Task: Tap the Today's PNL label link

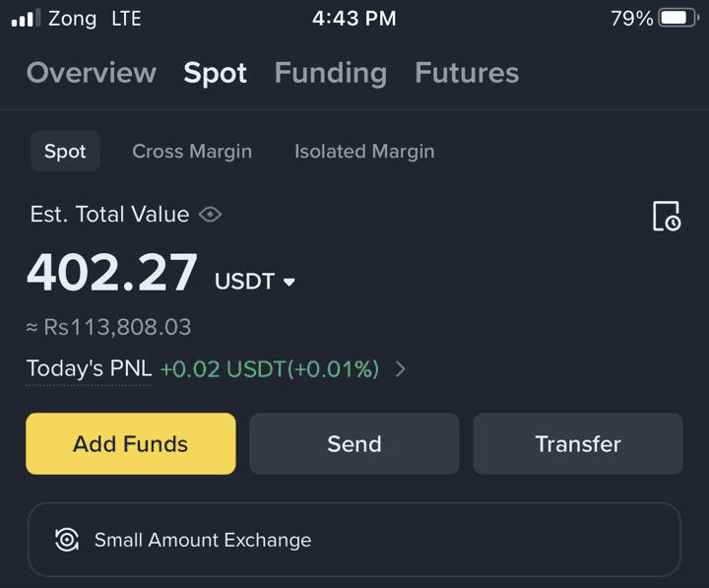Action: pyautogui.click(x=89, y=369)
